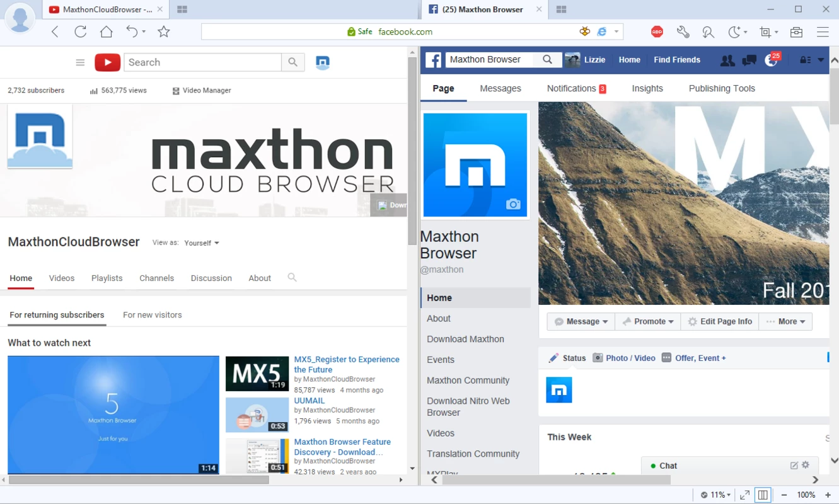Open the Download Maxthon sidebar link

pyautogui.click(x=465, y=339)
